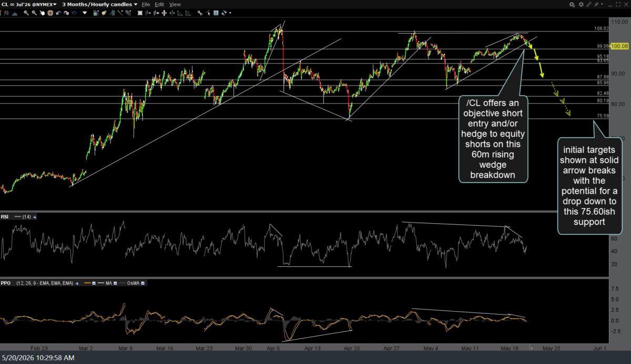This screenshot has width=631, height=364.
Task: Open the View menu
Action: pyautogui.click(x=175, y=4)
